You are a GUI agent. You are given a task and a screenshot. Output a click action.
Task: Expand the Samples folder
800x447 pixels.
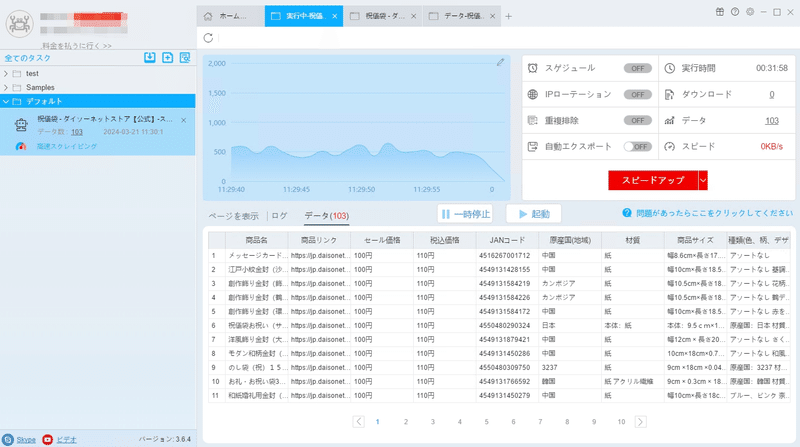pos(6,87)
